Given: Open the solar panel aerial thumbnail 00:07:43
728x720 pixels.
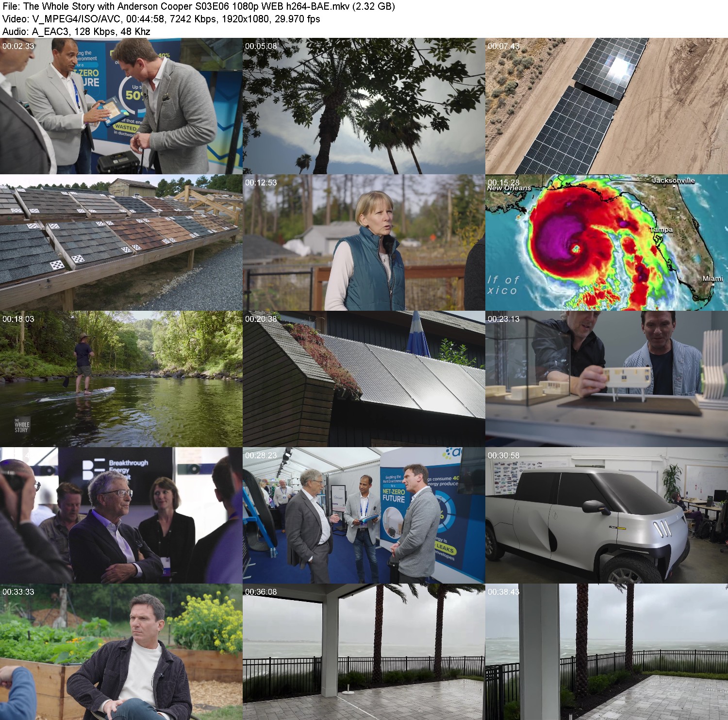Looking at the screenshot, I should click(x=607, y=106).
